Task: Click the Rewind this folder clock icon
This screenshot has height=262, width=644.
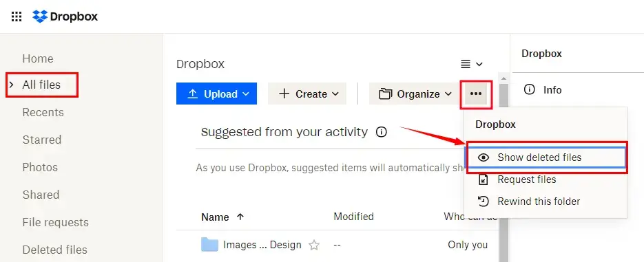Action: click(x=484, y=201)
